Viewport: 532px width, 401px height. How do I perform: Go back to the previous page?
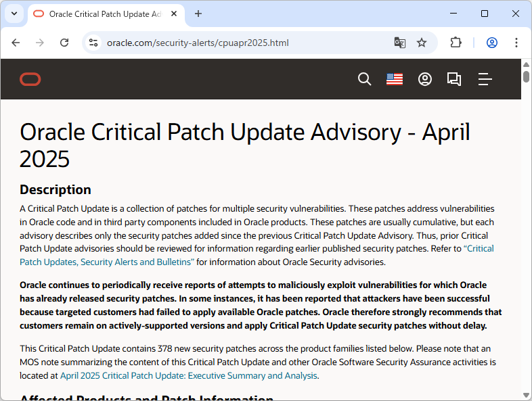coord(16,43)
